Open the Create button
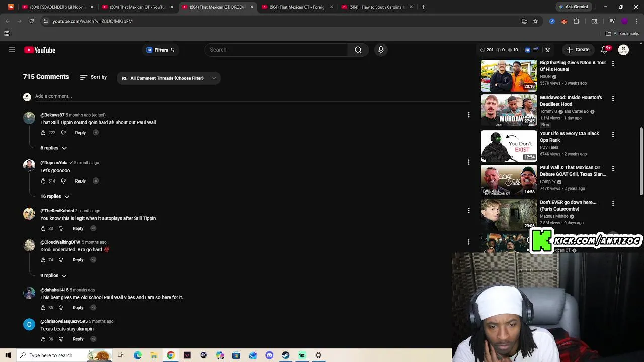 (x=578, y=50)
